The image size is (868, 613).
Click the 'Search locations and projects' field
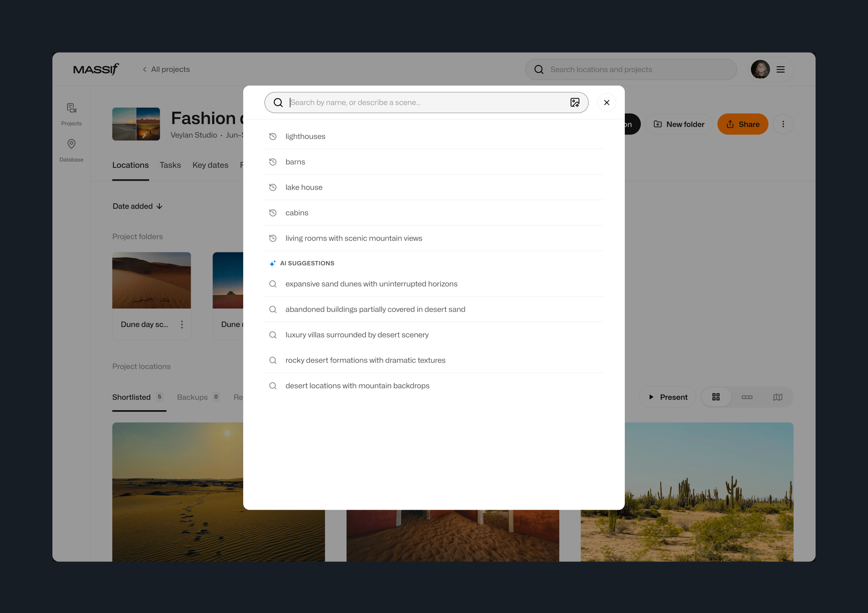(x=631, y=70)
